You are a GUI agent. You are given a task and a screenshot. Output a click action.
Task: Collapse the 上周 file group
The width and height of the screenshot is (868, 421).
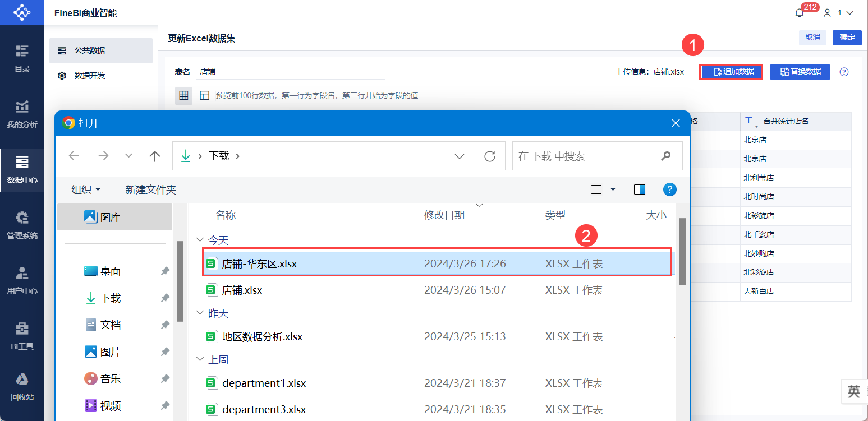(199, 360)
